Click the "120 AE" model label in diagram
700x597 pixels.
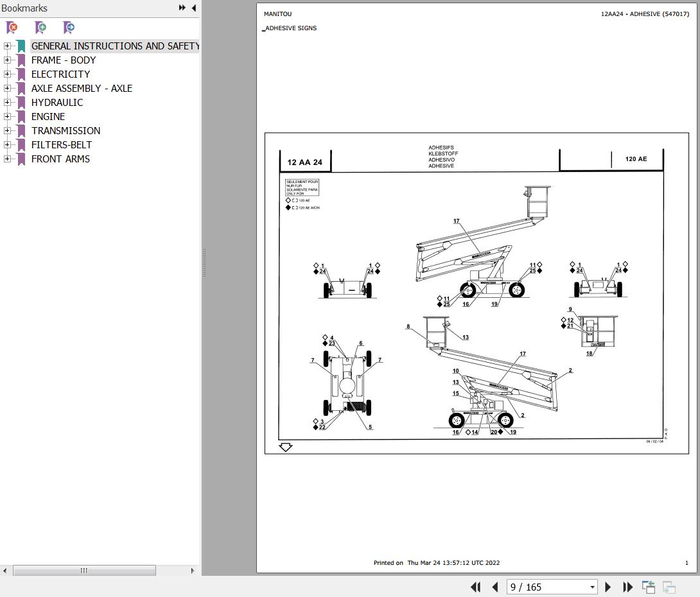pos(636,159)
